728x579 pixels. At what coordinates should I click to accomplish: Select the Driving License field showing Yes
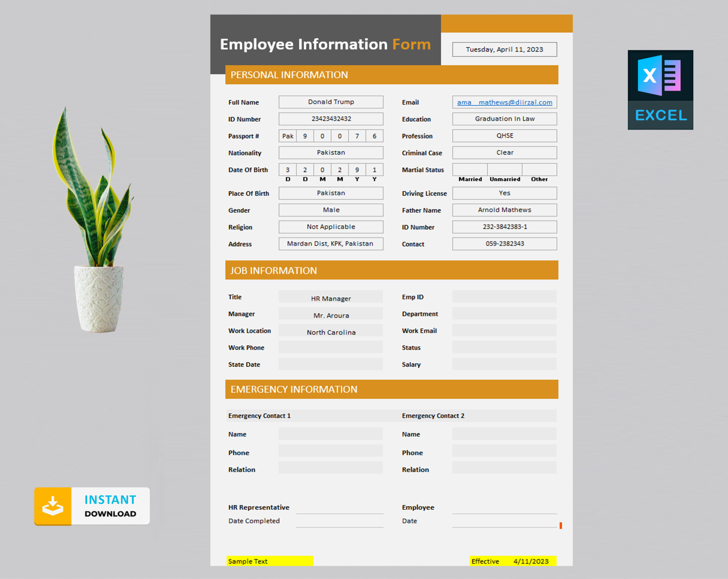[504, 193]
